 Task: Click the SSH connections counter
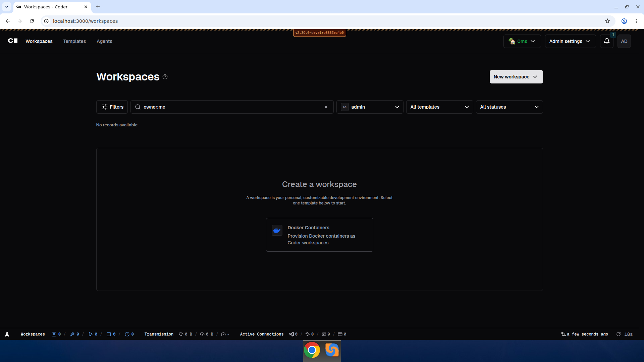coord(310,334)
